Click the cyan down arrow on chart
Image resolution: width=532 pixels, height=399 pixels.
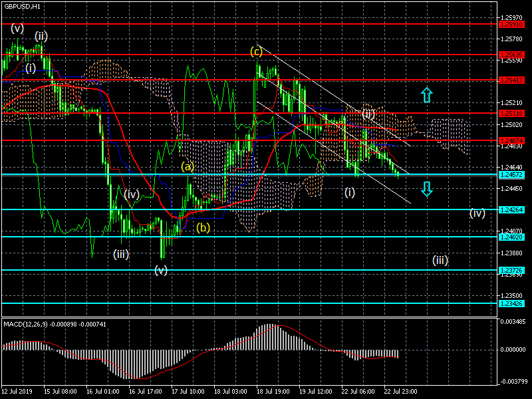427,189
